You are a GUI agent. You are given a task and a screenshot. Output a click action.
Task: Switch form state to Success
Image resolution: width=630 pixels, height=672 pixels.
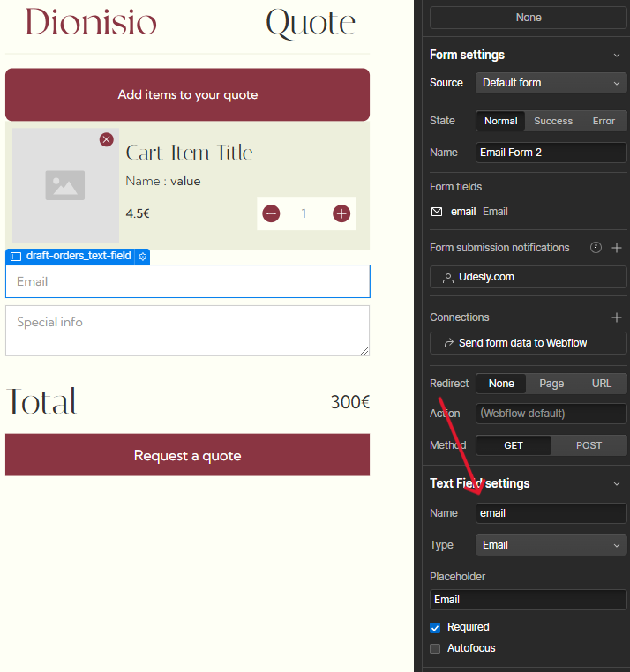pos(553,121)
